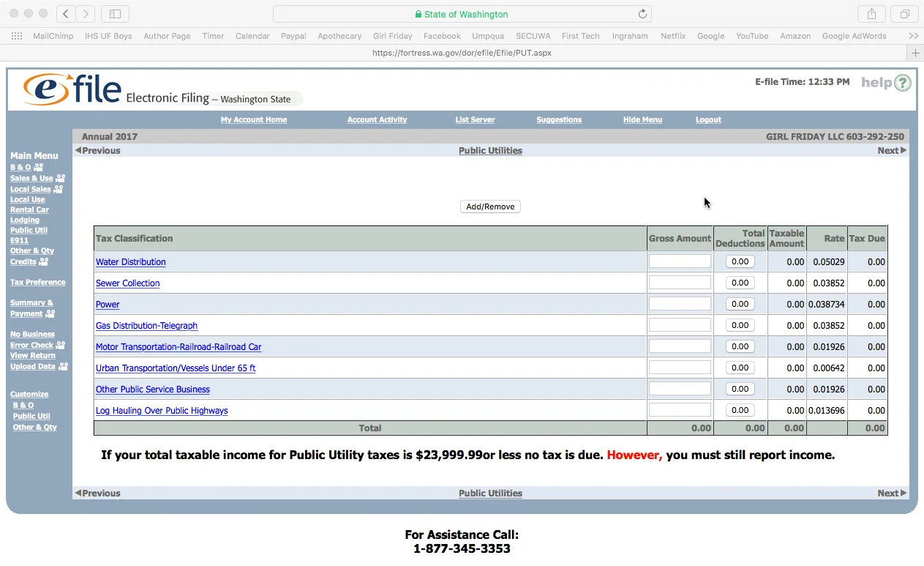Open Account Activity menu link

tap(377, 119)
